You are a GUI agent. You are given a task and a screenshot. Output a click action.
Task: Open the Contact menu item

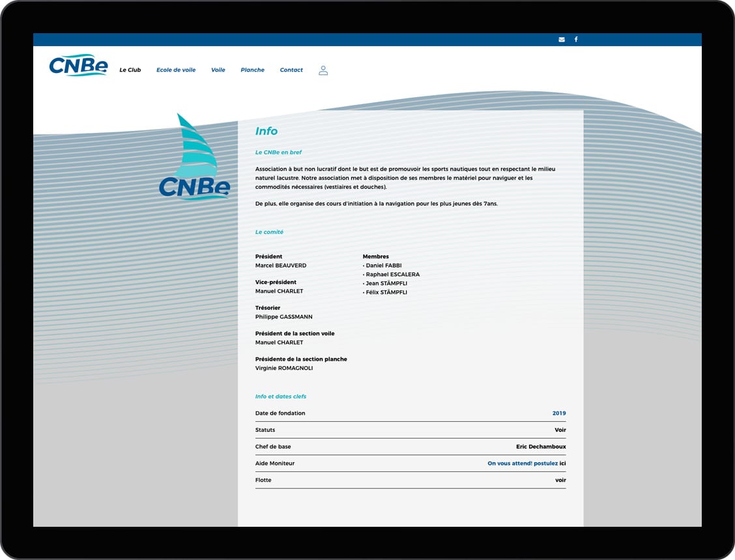291,70
